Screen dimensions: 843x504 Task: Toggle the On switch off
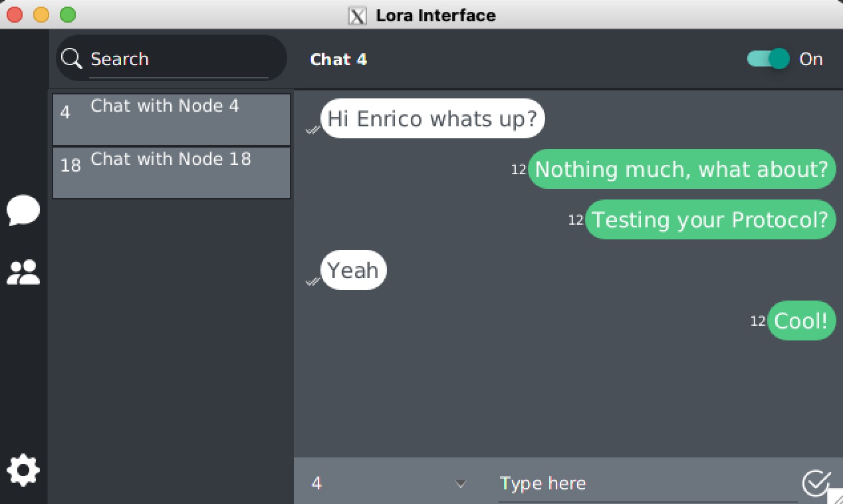(x=769, y=59)
